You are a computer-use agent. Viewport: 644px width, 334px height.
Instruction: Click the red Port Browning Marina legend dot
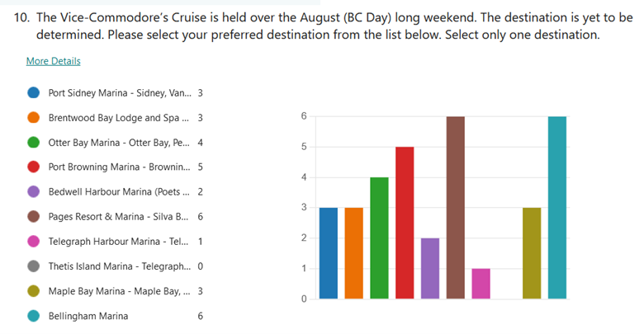pyautogui.click(x=34, y=167)
